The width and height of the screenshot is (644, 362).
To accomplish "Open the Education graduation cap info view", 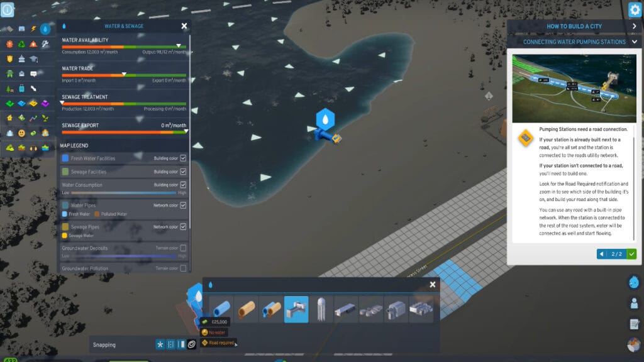I will [x=33, y=58].
